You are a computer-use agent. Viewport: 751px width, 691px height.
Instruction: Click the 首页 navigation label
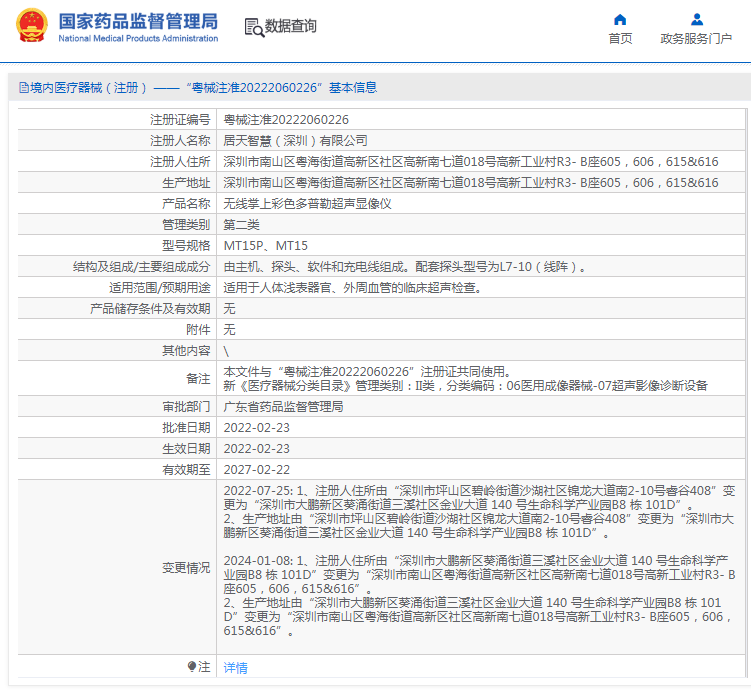[x=620, y=39]
